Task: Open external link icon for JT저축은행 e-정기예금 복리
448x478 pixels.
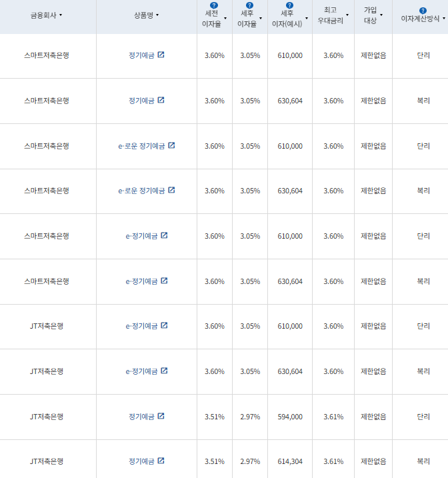Action: pyautogui.click(x=164, y=371)
